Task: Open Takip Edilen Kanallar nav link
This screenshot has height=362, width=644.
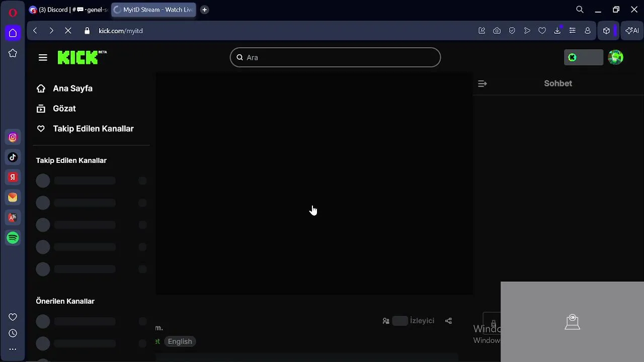Action: pyautogui.click(x=94, y=129)
